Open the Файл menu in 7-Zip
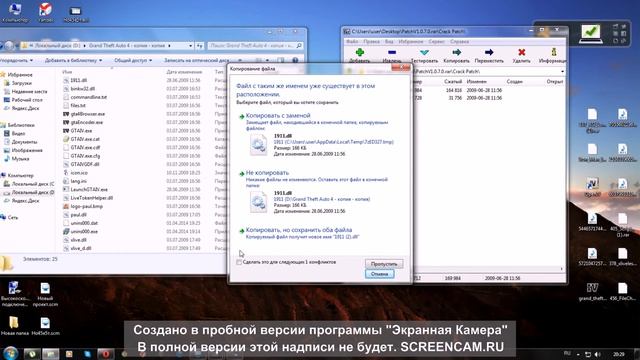The image size is (640, 360). tap(352, 42)
